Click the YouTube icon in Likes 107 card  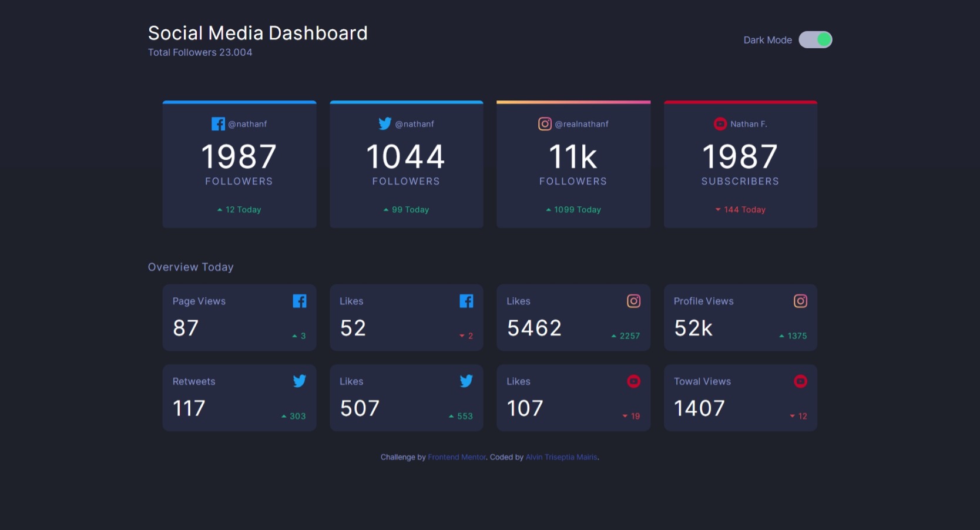point(633,381)
